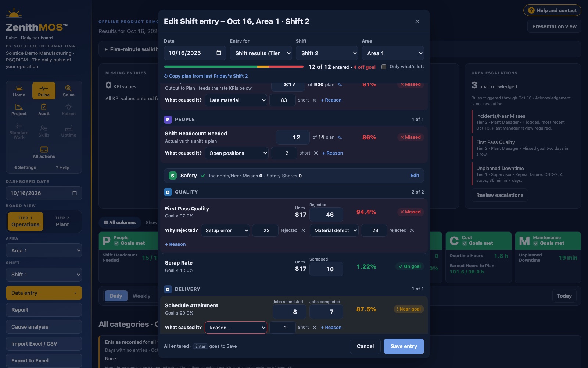Click calendar icon in Dashboard Date field
This screenshot has height=368, width=588.
[75, 193]
